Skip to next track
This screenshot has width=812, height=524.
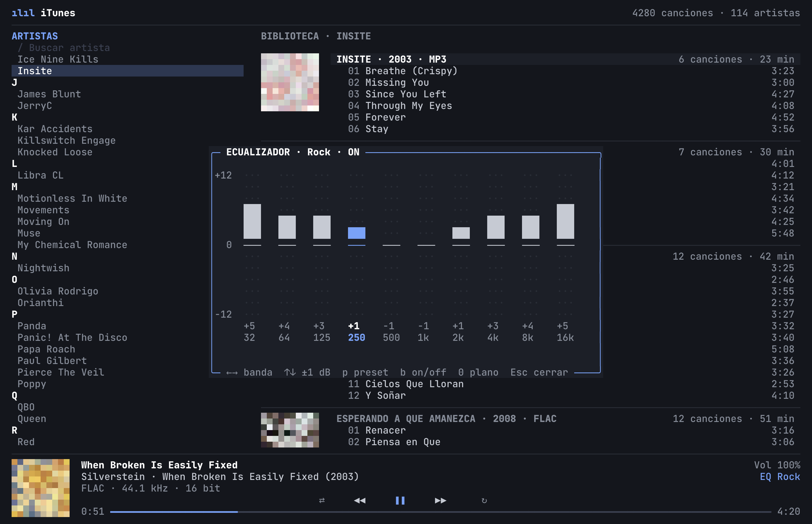coord(441,501)
